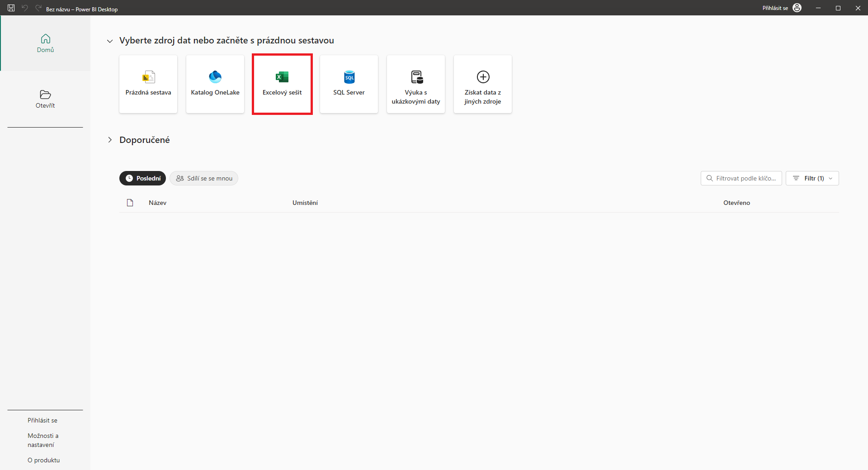
Task: Save the report via the Save icon
Action: click(11, 8)
